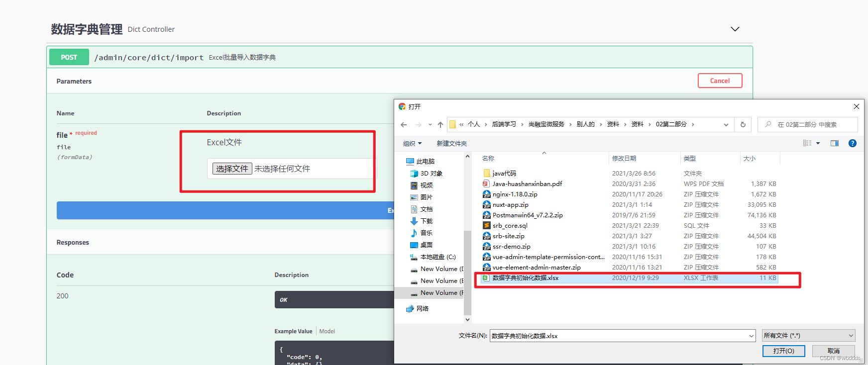
Task: Click the Back arrow in the Open dialog
Action: (404, 125)
